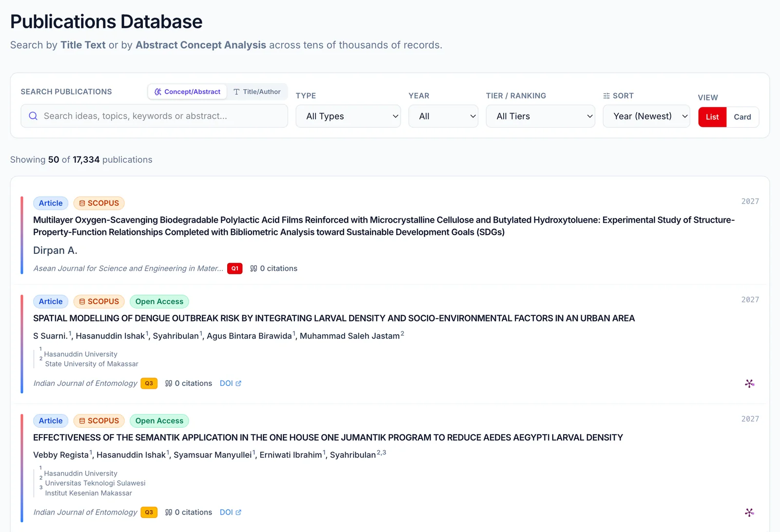The height and width of the screenshot is (532, 780).
Task: Open the Spatial Modelling of Dengue Outbreak title
Action: pos(334,318)
